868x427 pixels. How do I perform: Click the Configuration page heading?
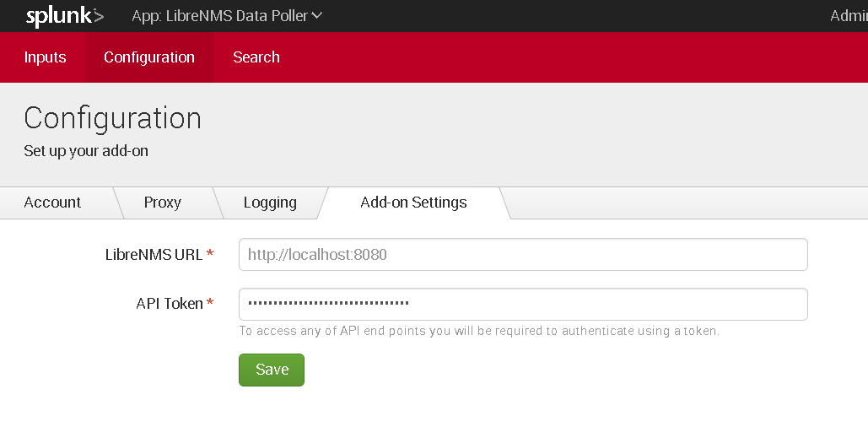point(112,118)
